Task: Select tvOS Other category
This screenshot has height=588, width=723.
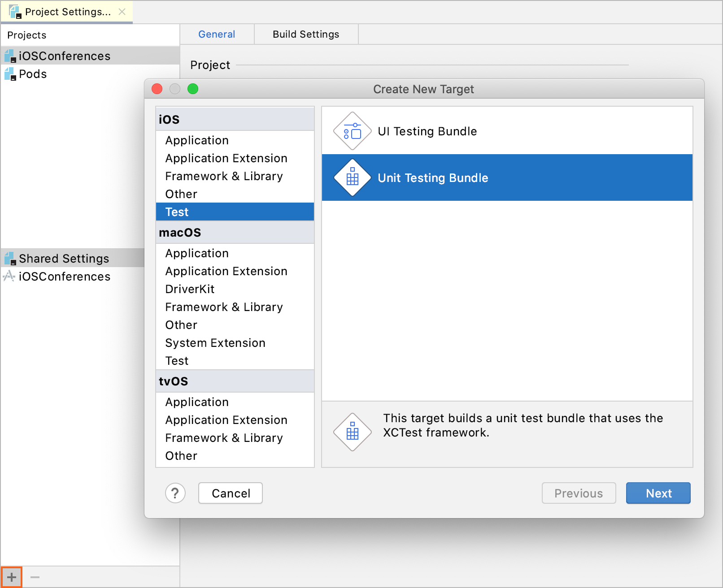Action: (235, 456)
